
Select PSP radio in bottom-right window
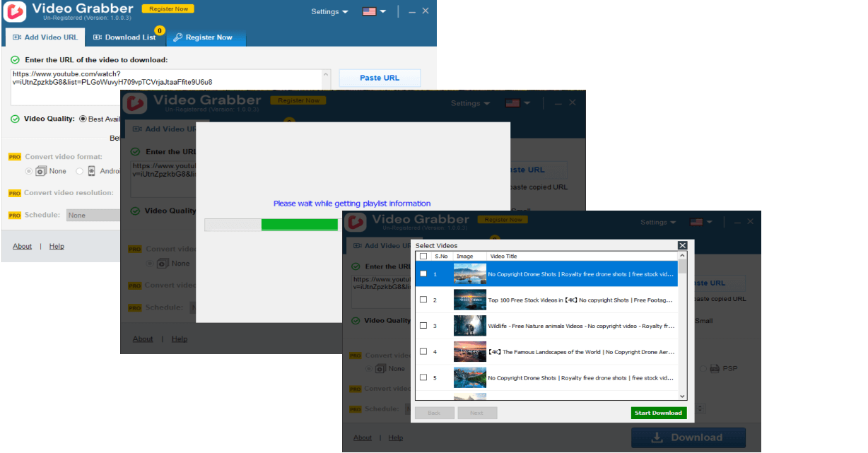704,369
